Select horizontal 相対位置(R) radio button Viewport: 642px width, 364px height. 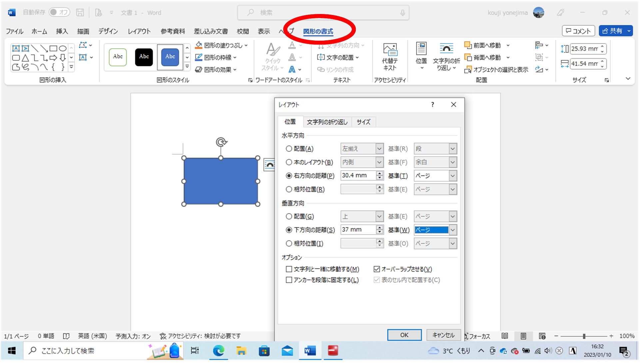pos(289,189)
